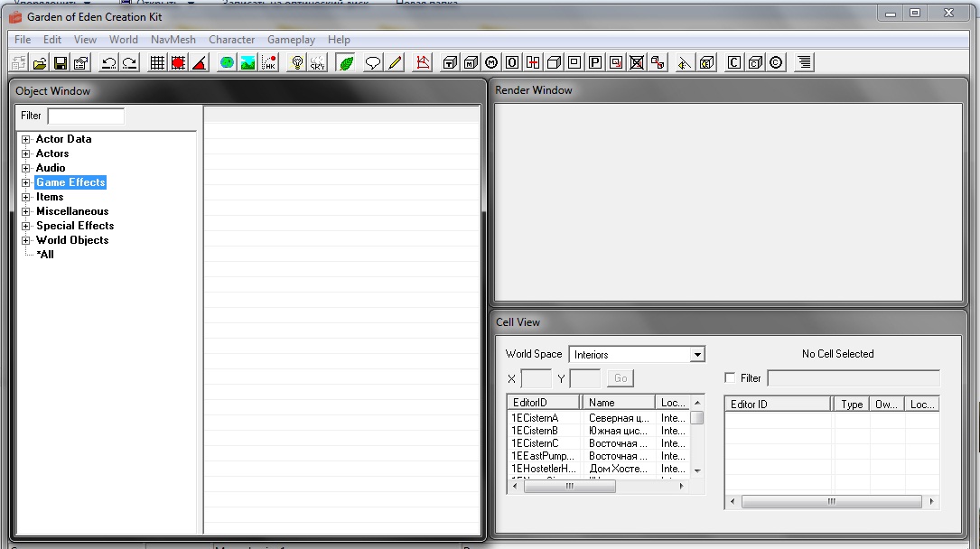Click the speech bubble dialogue icon
Viewport: 980px width, 549px height.
373,62
